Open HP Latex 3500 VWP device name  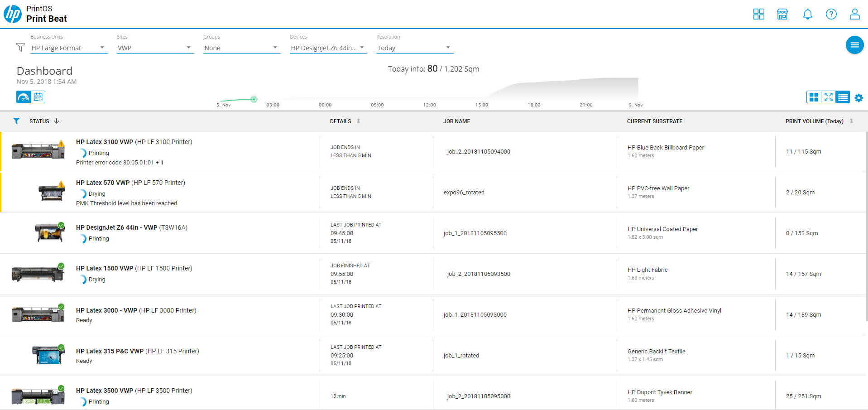pyautogui.click(x=105, y=391)
